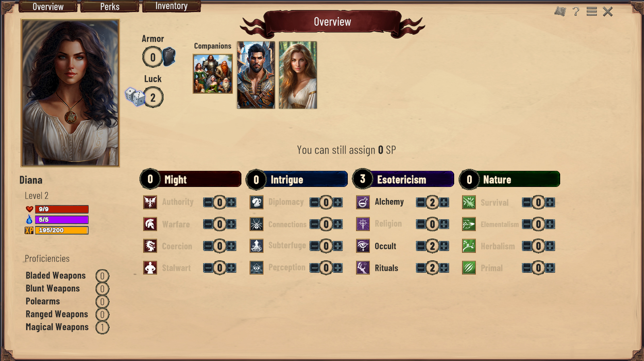
Task: Decrease Rituals with the minus button
Action: coord(421,268)
